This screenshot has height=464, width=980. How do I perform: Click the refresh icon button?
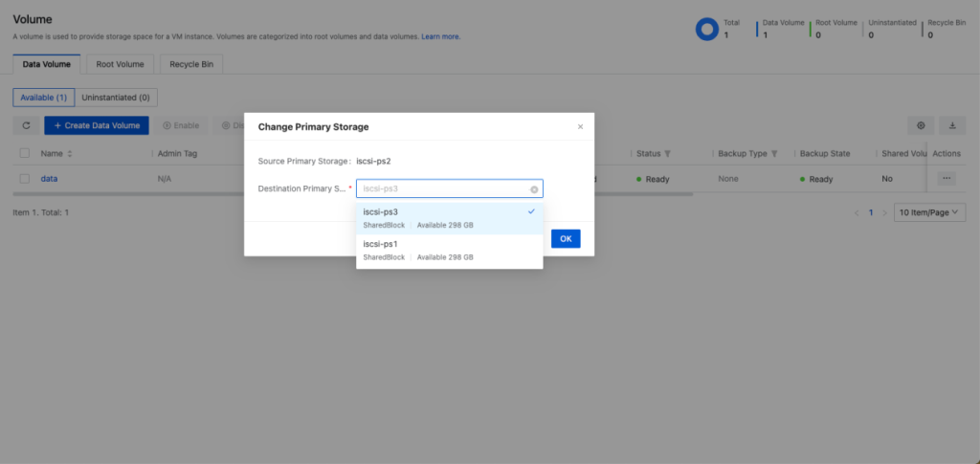pos(26,125)
